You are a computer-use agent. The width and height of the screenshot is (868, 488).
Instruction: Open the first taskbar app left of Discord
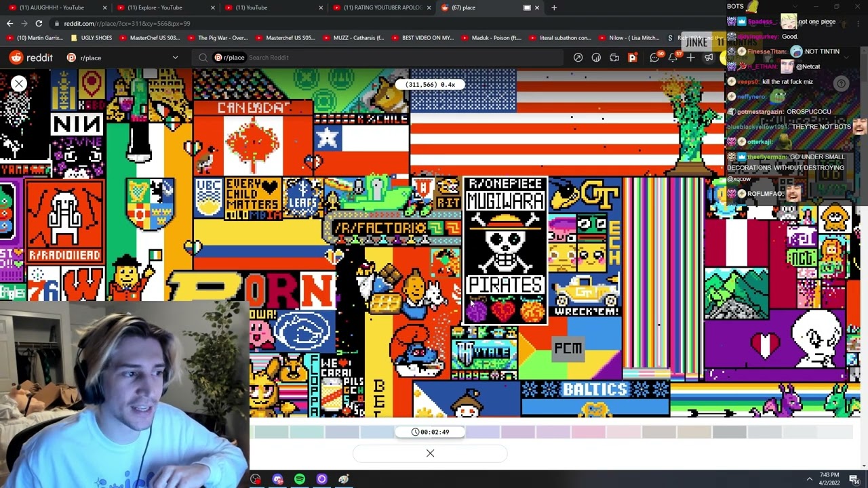[x=256, y=479]
